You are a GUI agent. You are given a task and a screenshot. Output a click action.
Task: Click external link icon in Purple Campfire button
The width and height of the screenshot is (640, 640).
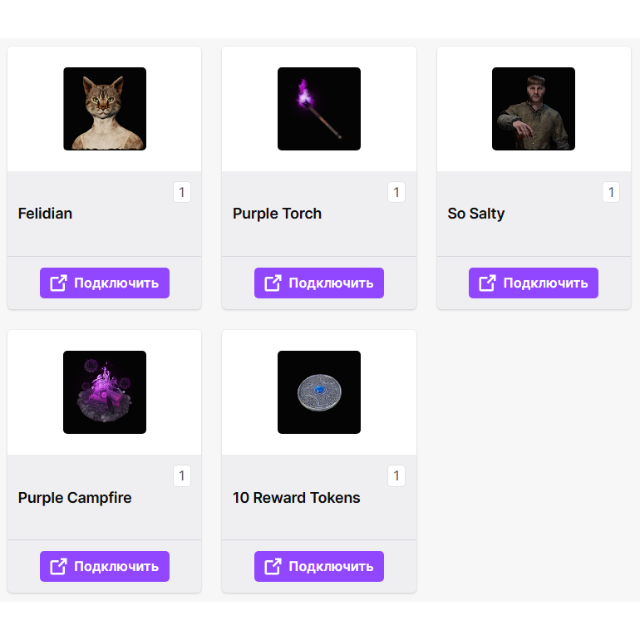tap(59, 566)
